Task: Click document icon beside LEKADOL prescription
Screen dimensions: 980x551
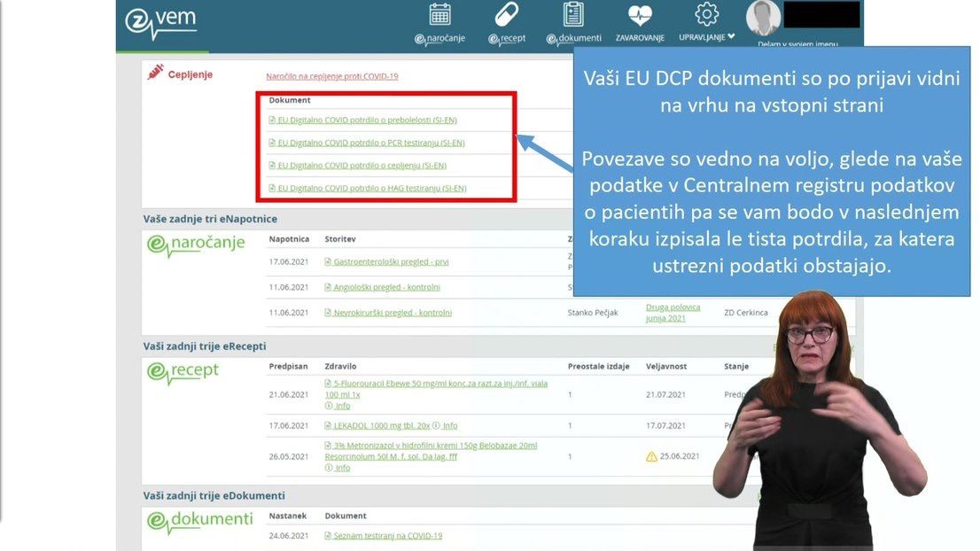Action: click(328, 426)
